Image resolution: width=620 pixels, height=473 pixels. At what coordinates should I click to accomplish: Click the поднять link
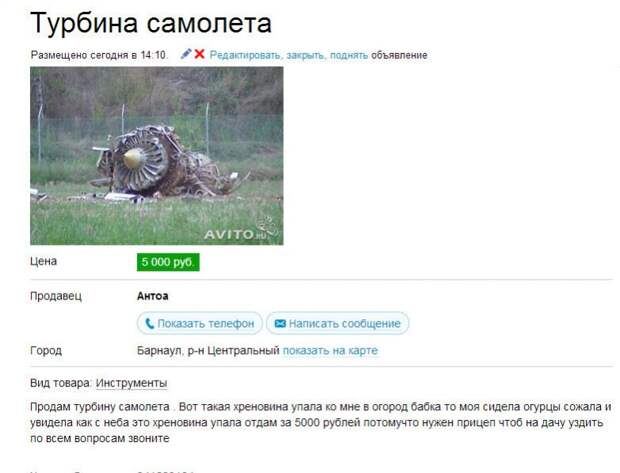[x=349, y=55]
